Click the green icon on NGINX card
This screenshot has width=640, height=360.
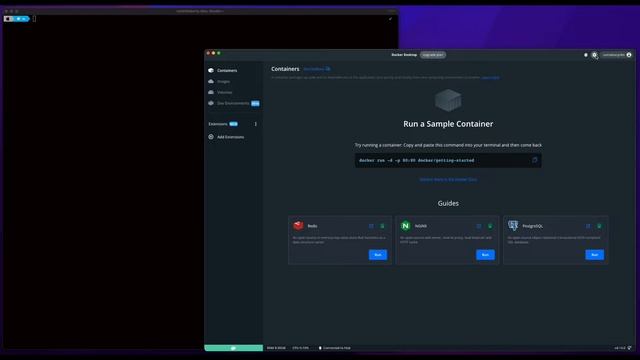490,226
